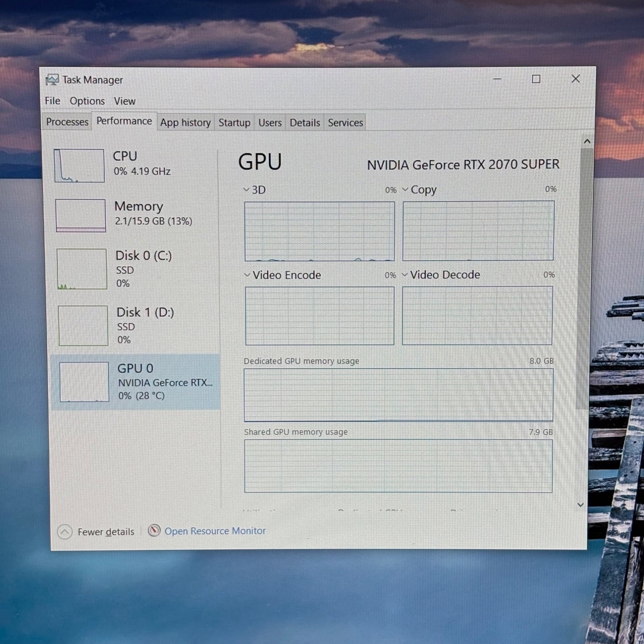Click the scroll down arrow
Image resolution: width=644 pixels, height=644 pixels.
click(580, 505)
